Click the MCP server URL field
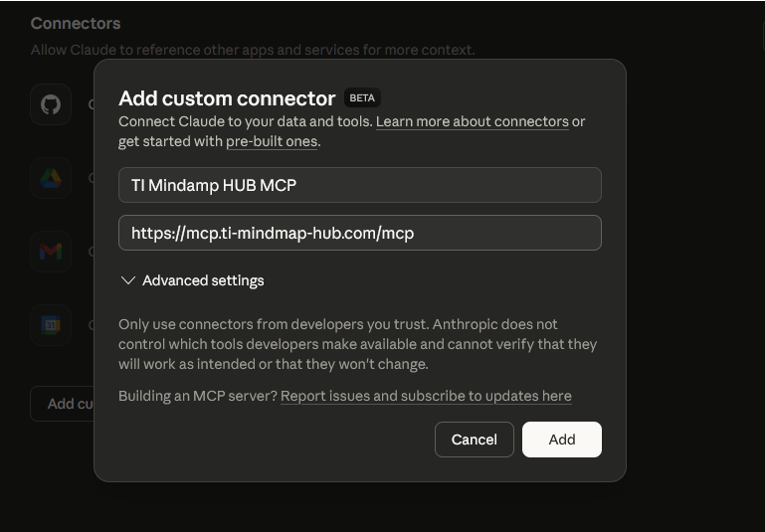This screenshot has width=765, height=532. 359,233
